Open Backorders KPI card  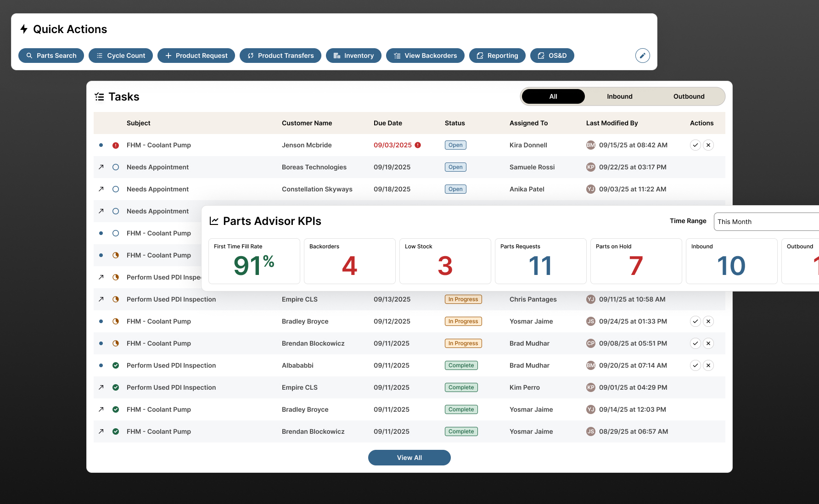[350, 261]
